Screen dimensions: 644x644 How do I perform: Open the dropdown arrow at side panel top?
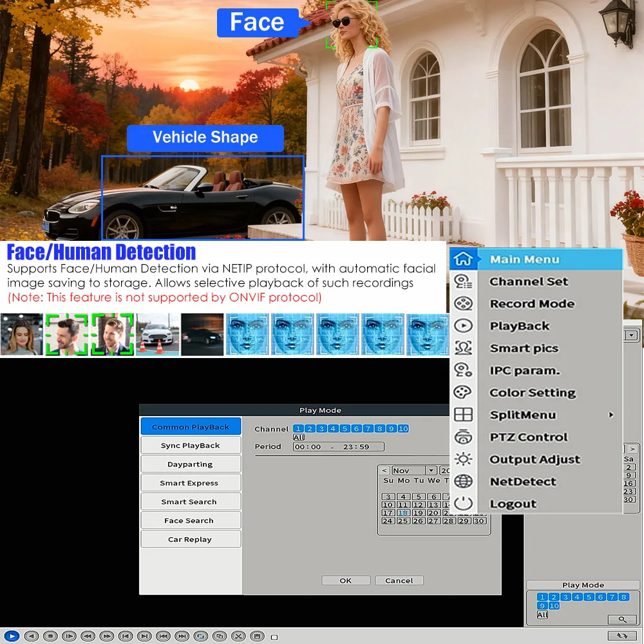(631, 335)
